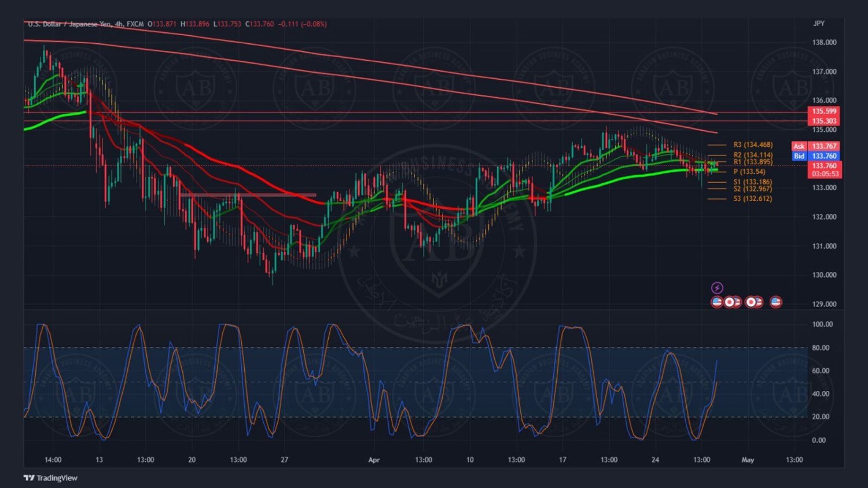The height and width of the screenshot is (488, 868).
Task: Click the 132.000 price scale label
Action: coord(825,217)
